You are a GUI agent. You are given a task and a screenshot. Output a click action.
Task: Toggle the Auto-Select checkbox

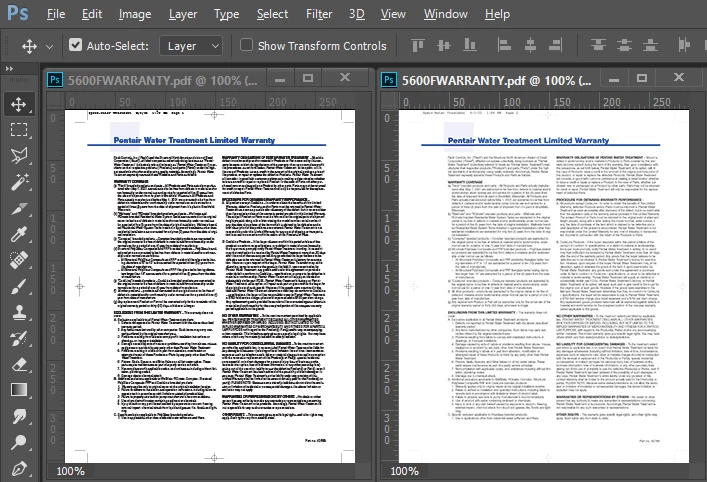[x=75, y=45]
